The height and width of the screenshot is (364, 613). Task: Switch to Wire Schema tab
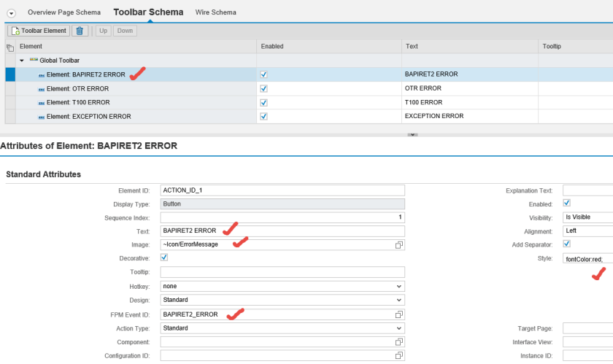tap(215, 12)
